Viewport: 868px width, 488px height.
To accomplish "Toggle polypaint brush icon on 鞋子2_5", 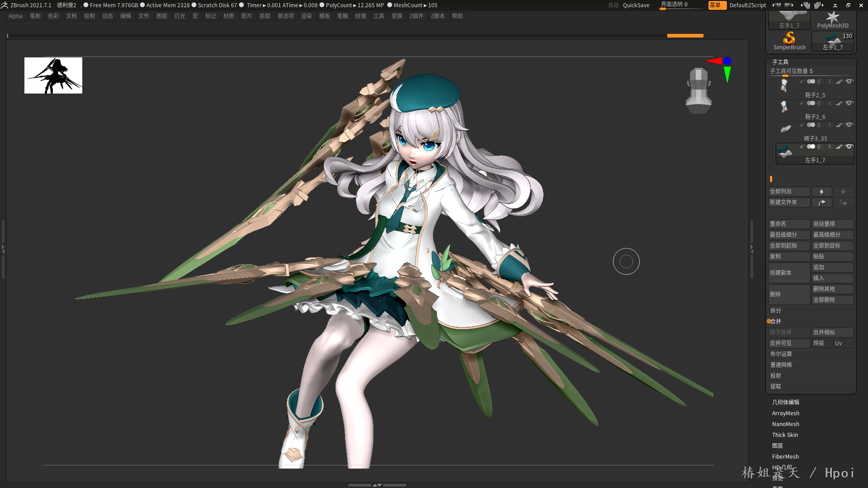I will 839,82.
